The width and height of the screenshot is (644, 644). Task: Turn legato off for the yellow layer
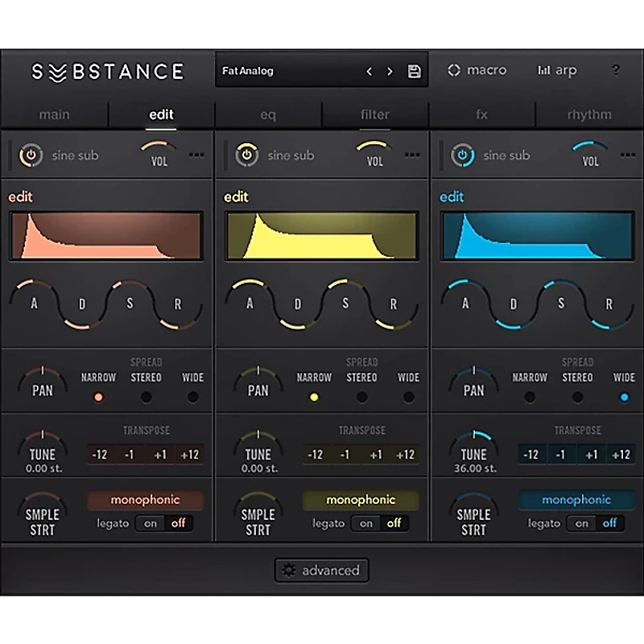[394, 523]
